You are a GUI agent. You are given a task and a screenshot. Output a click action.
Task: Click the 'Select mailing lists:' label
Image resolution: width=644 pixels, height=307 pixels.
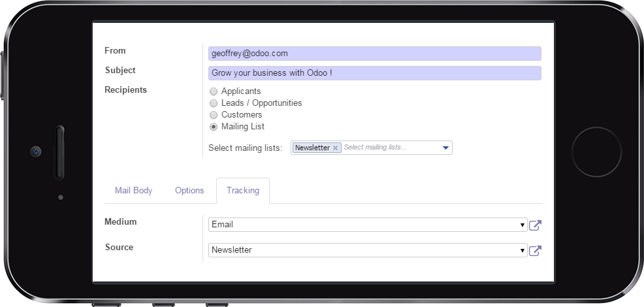tap(245, 148)
